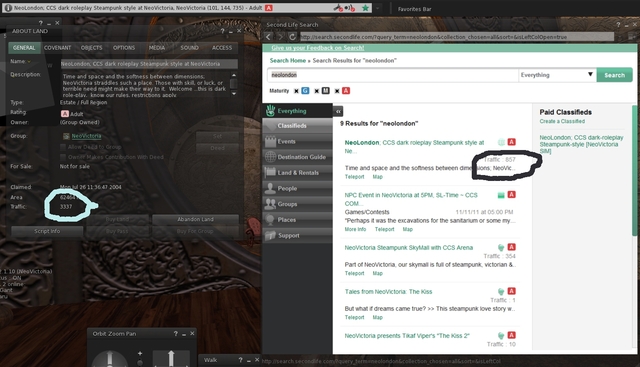Image resolution: width=640 pixels, height=367 pixels.
Task: Open the Land & Rentals category
Action: [x=298, y=173]
